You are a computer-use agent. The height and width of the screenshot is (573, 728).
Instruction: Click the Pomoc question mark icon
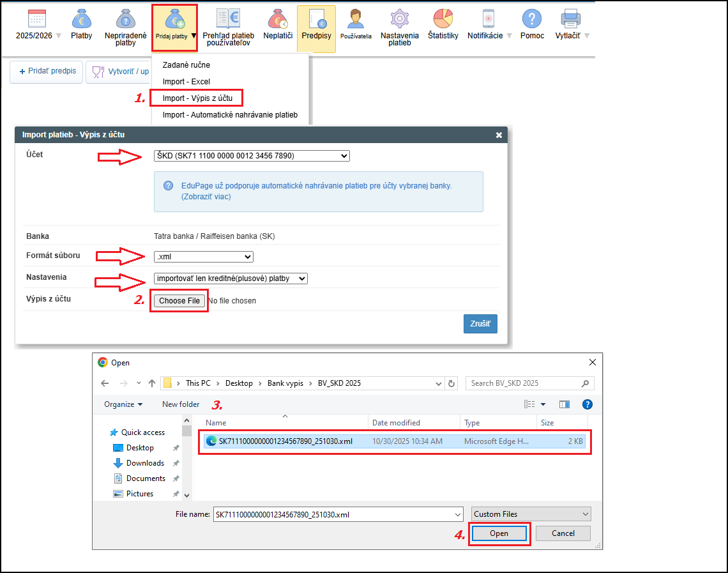(x=531, y=19)
